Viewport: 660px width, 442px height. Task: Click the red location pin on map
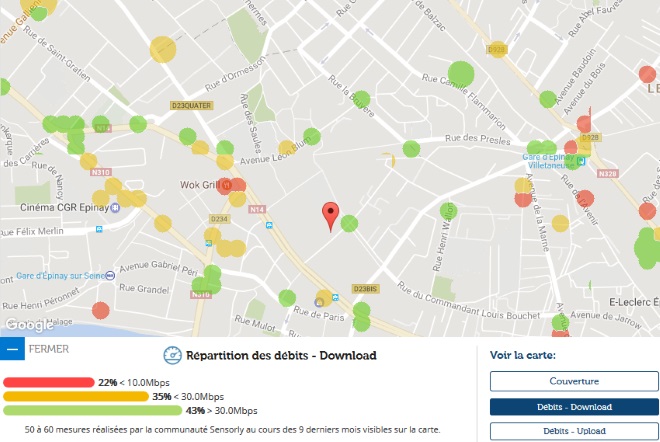330,215
